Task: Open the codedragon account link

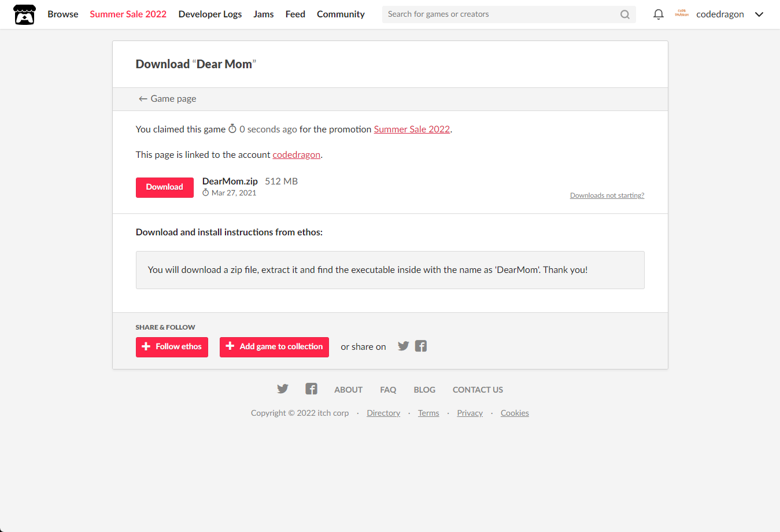Action: tap(296, 155)
